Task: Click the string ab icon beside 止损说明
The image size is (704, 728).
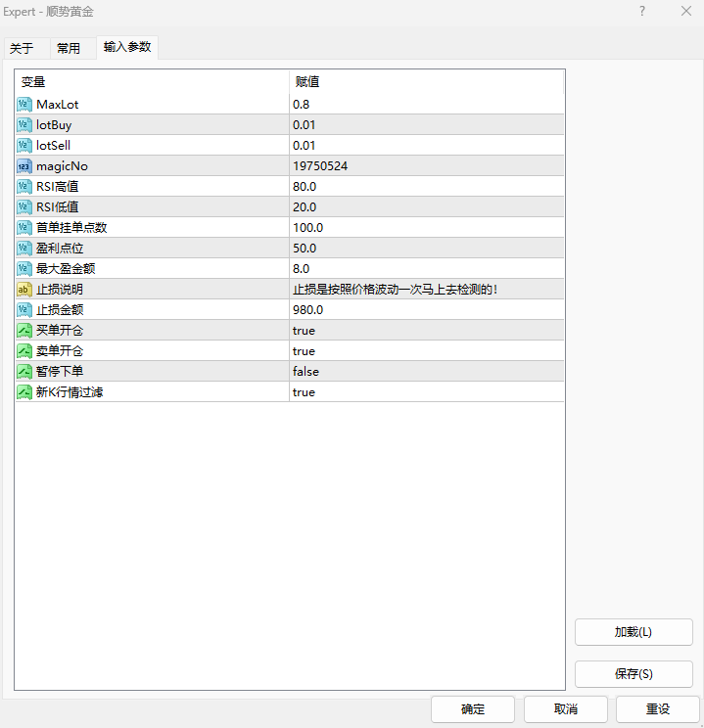Action: (24, 290)
